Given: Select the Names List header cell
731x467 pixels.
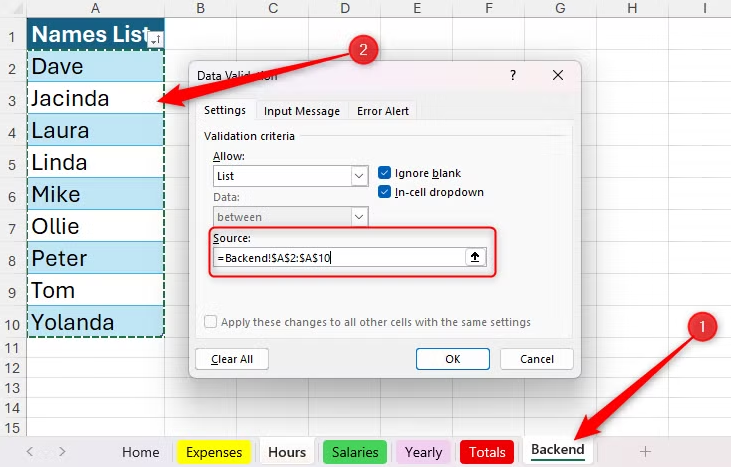Looking at the screenshot, I should [96, 34].
